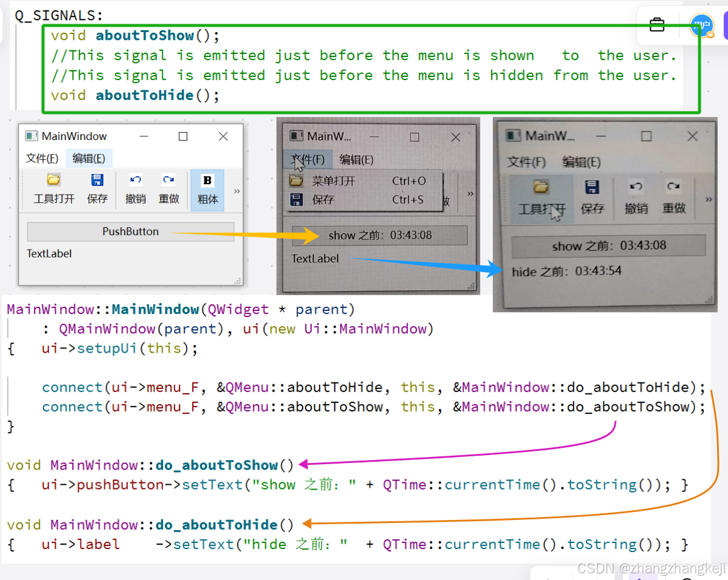Click the middle MainW... window title icon
The width and height of the screenshot is (728, 580).
pyautogui.click(x=296, y=136)
